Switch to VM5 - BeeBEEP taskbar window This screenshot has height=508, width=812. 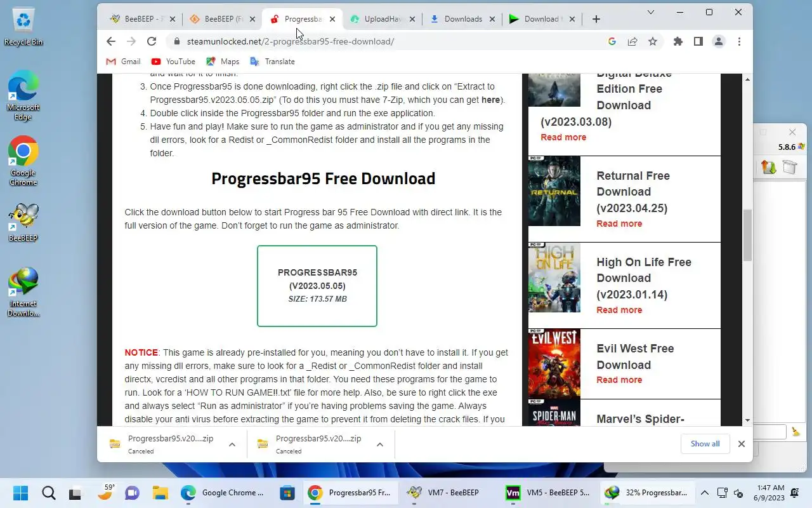tap(549, 493)
